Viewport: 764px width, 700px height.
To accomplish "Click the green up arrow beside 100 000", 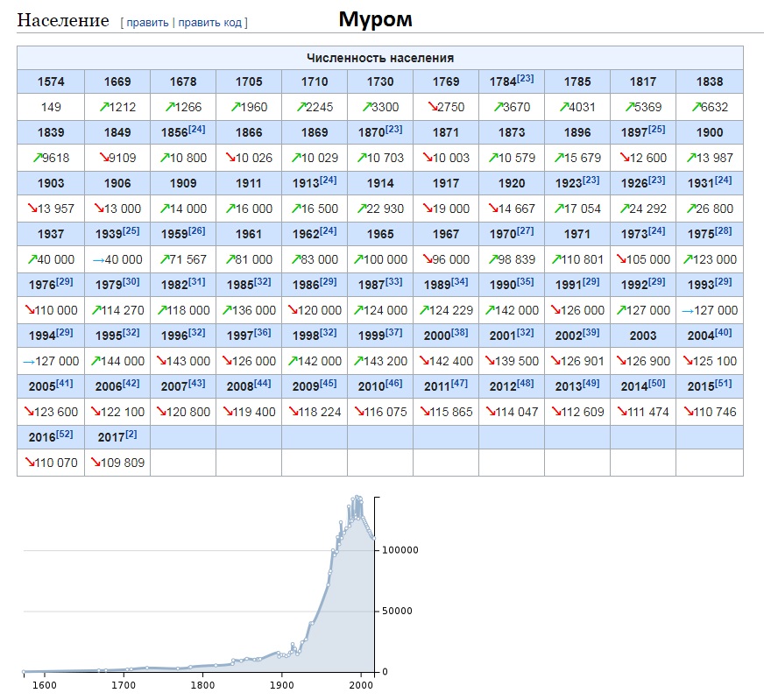I will click(358, 259).
